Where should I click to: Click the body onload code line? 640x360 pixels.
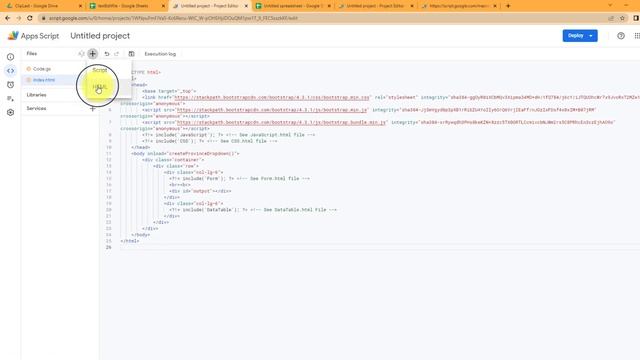point(185,153)
